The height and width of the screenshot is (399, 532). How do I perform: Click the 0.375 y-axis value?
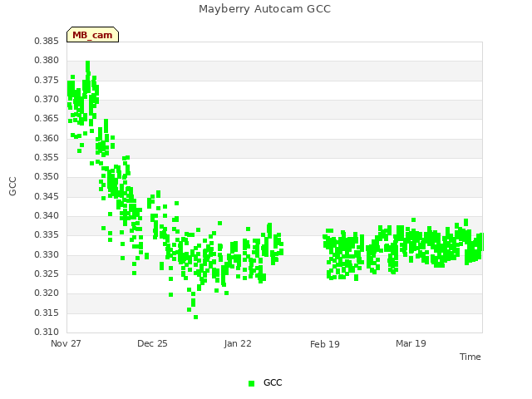(x=47, y=80)
